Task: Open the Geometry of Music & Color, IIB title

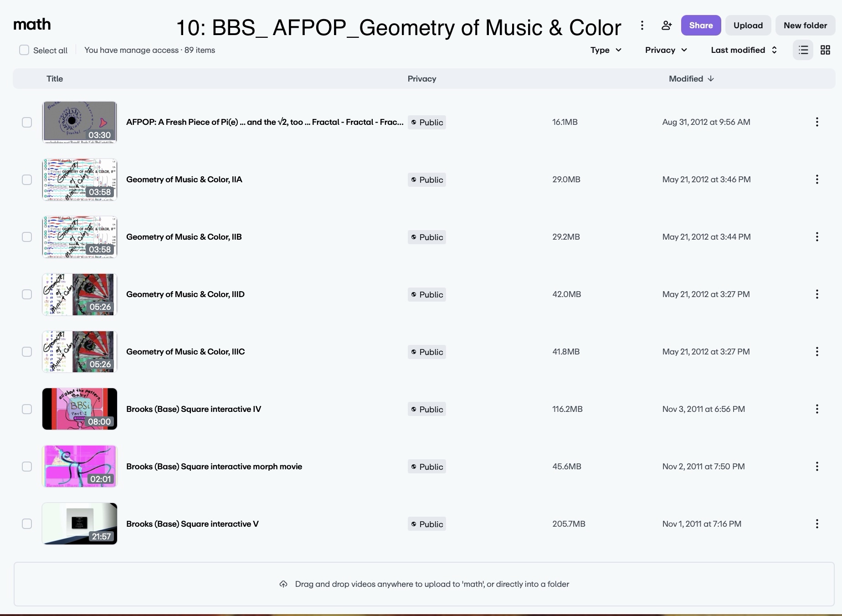Action: [184, 237]
